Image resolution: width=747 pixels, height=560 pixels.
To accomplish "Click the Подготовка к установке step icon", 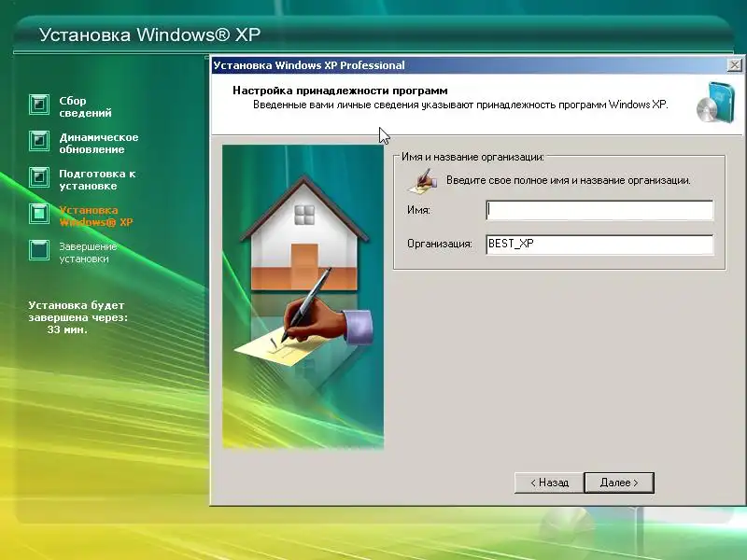I will (39, 177).
